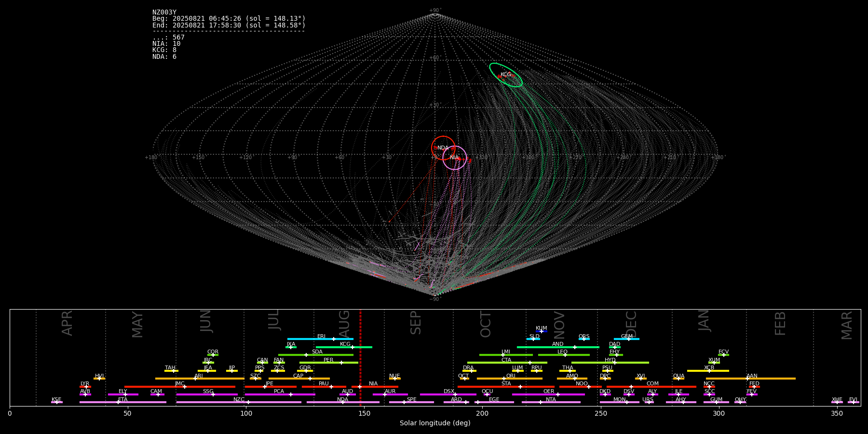
Task: Click the 300 tick on solar longitude axis
Action: pos(719,413)
